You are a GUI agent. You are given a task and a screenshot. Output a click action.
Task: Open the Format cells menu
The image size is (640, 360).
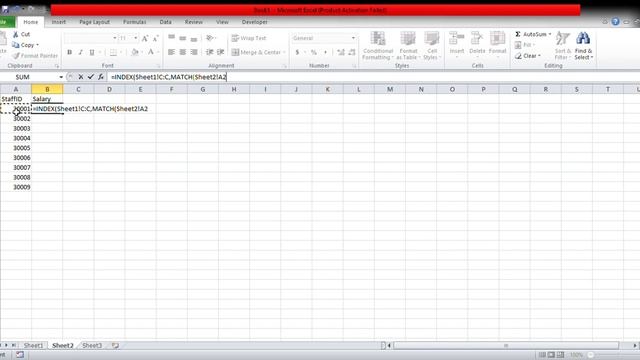[498, 44]
